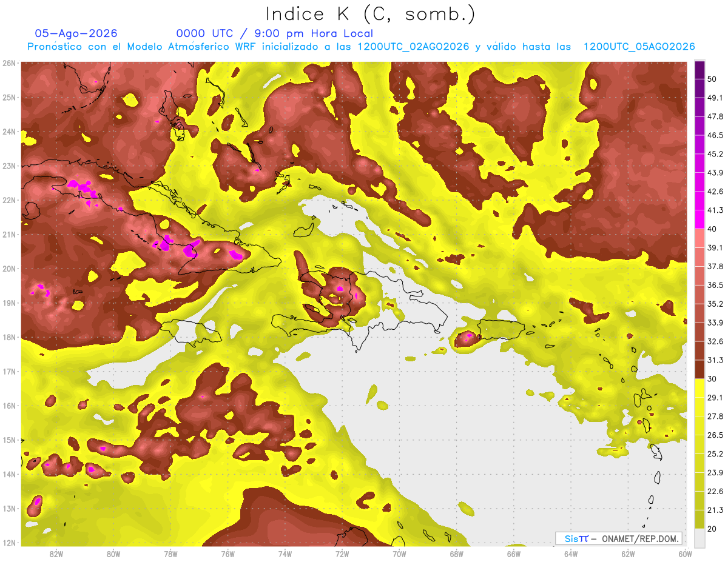Click the bright yellow swatch between 29.1 and 30
Screen dimensions: 728x562
click(699, 388)
